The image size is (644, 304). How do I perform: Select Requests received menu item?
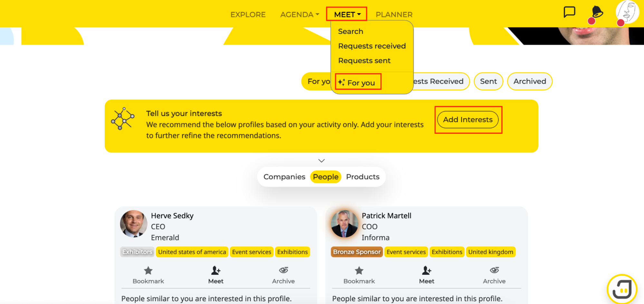click(x=372, y=46)
